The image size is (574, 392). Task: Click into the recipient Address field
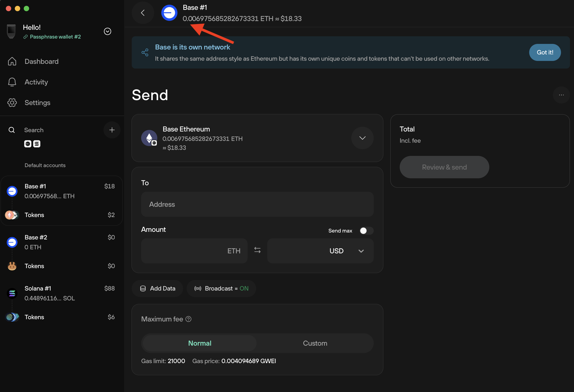[257, 204]
